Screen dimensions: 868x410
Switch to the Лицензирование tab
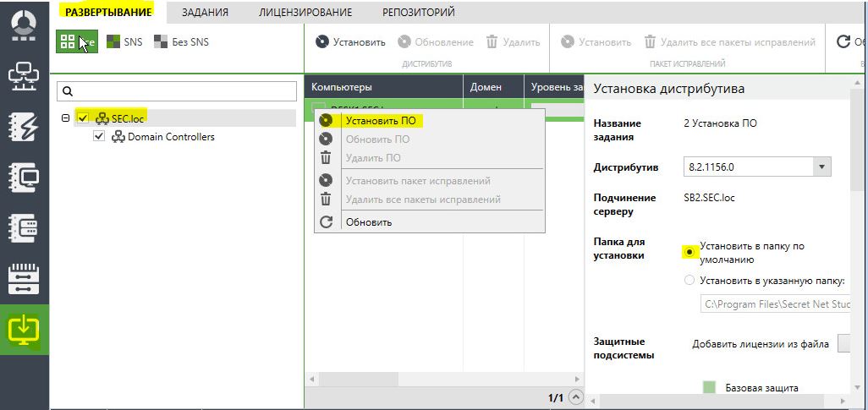click(x=305, y=12)
